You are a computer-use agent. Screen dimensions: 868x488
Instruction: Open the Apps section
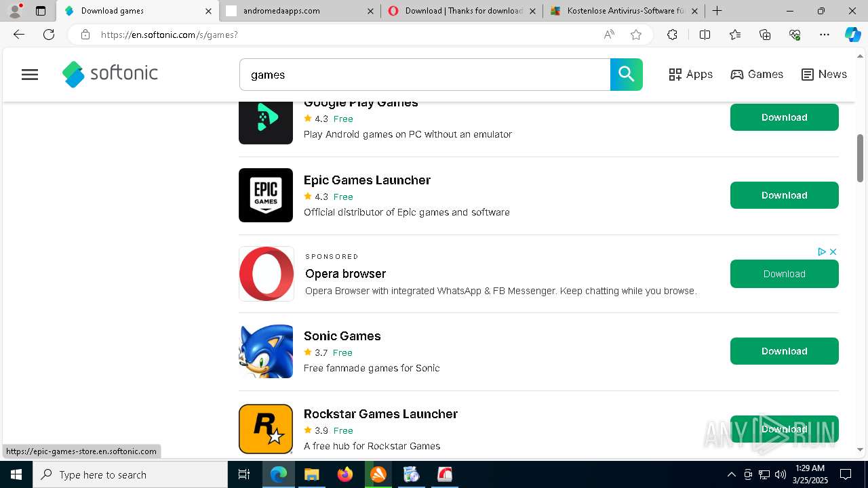click(690, 75)
